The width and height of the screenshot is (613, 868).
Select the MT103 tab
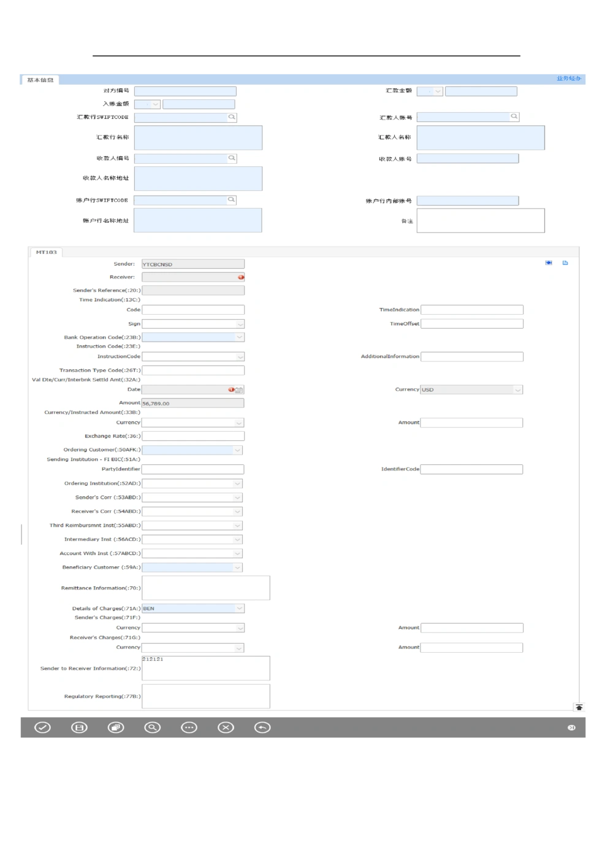(46, 252)
